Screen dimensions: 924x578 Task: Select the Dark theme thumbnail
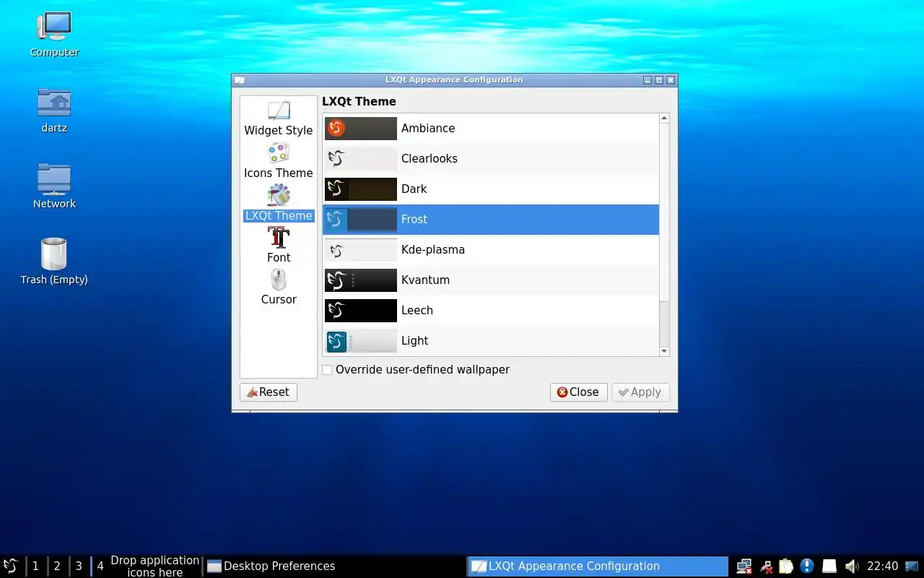click(x=361, y=189)
